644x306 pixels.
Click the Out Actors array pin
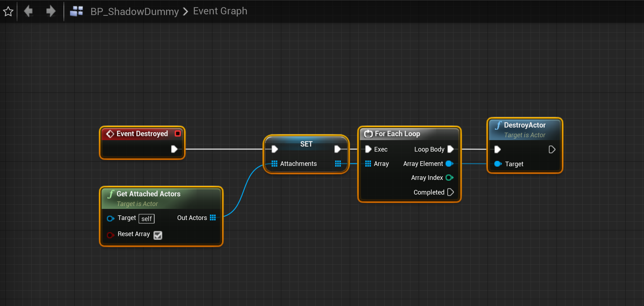click(x=213, y=217)
